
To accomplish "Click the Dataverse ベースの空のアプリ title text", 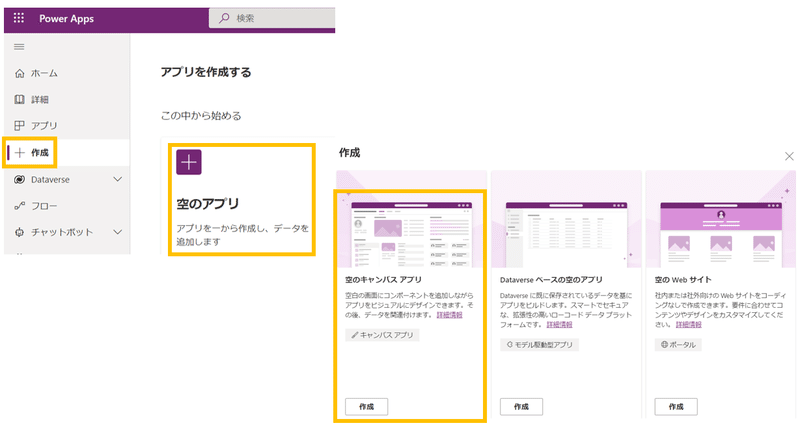I will 551,280.
